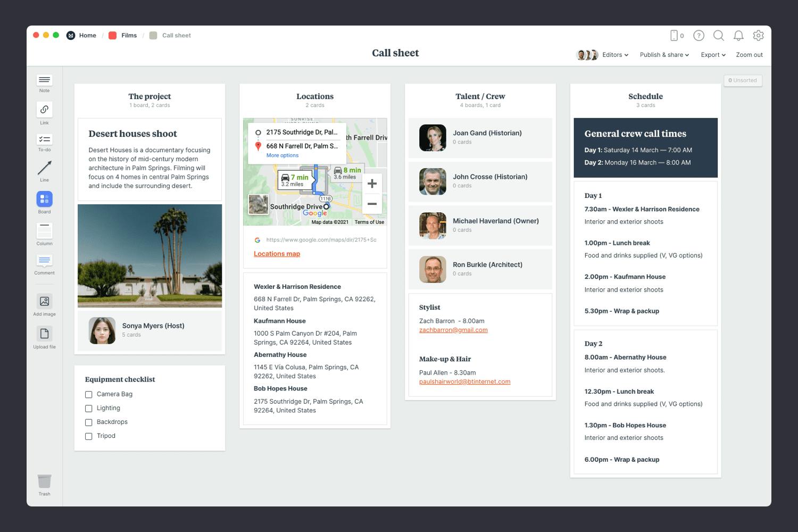Select the Link tool in sidebar
Screen dimensions: 798x532
coord(44,110)
